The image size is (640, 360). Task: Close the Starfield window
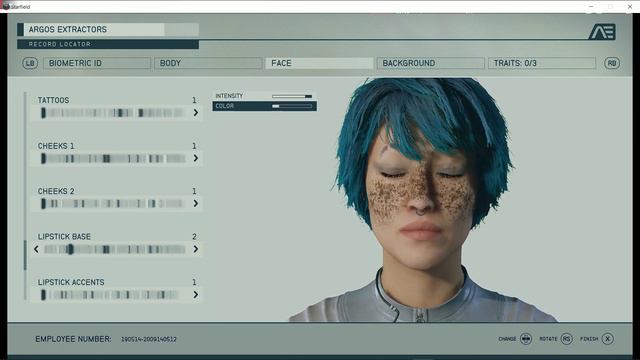pyautogui.click(x=630, y=7)
